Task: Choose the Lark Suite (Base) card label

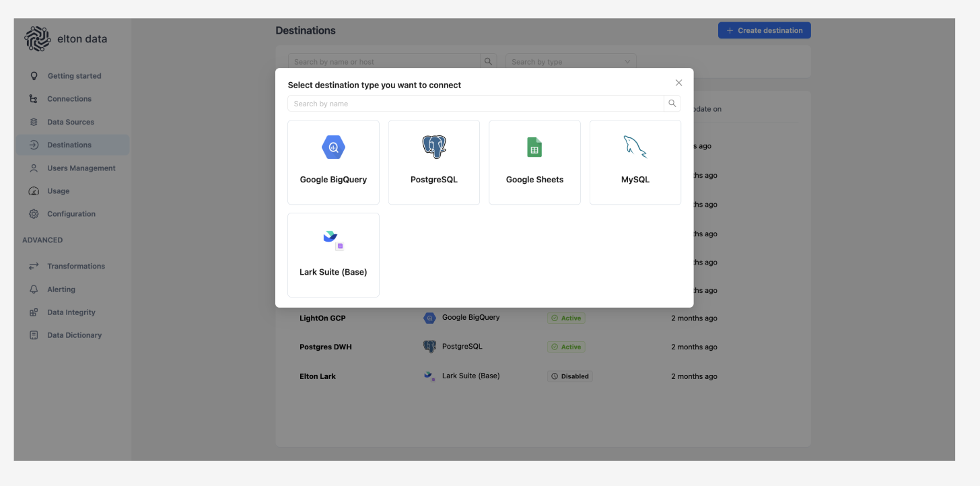Action: 333,272
